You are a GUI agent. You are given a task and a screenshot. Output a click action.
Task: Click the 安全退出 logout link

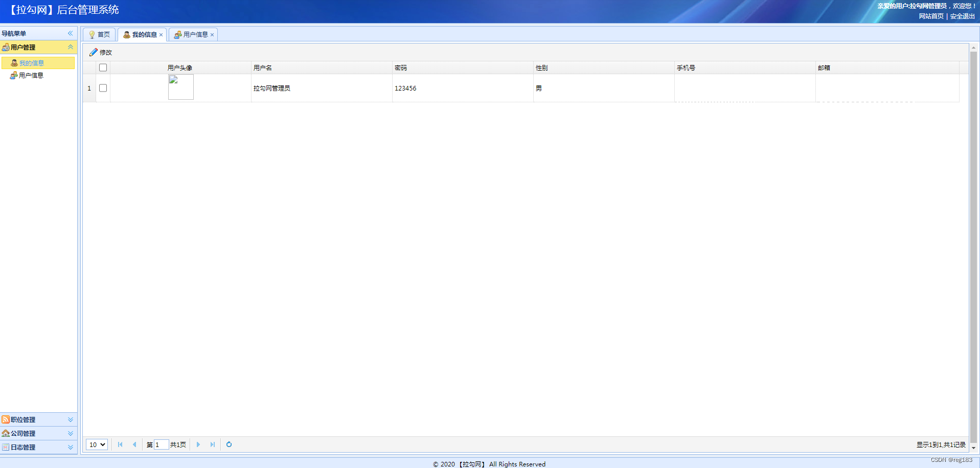[x=963, y=16]
